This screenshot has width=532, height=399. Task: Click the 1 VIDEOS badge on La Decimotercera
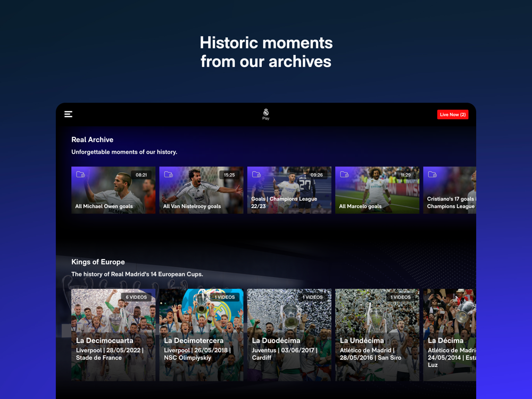click(225, 297)
